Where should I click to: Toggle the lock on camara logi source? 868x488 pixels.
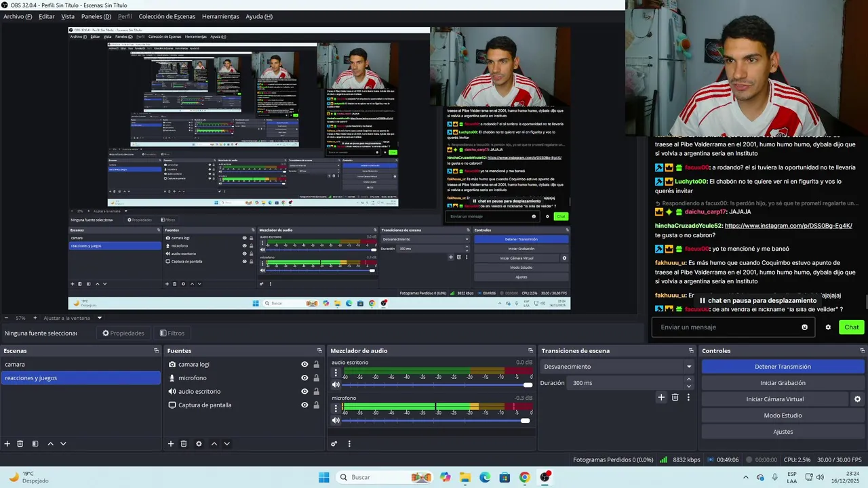click(316, 364)
